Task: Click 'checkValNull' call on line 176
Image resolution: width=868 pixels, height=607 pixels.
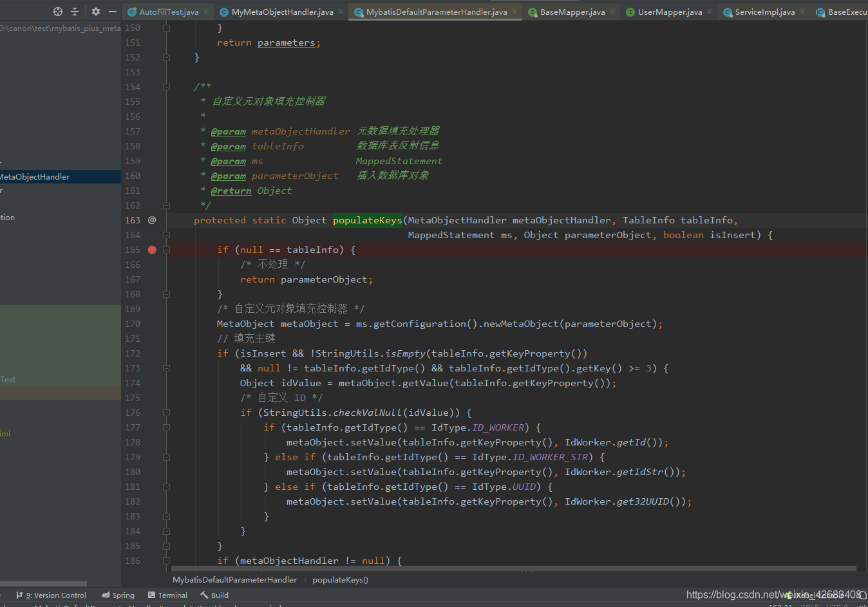Action: coord(367,413)
